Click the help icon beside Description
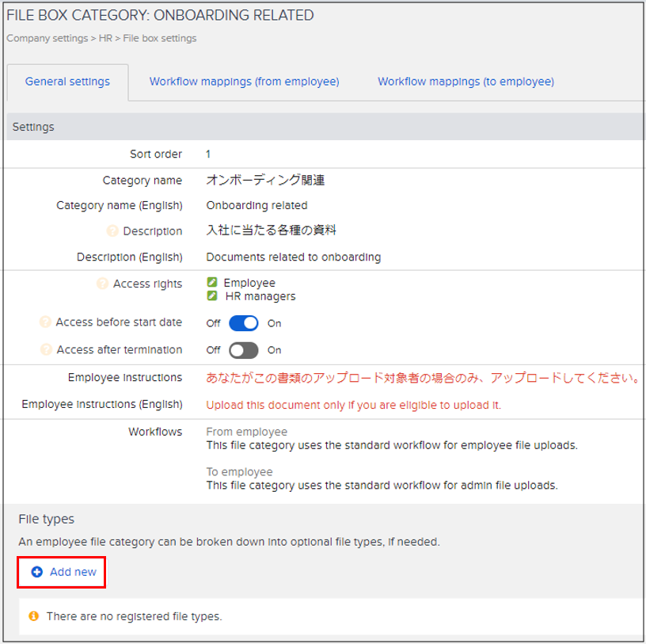Image resolution: width=646 pixels, height=644 pixels. coord(112,231)
